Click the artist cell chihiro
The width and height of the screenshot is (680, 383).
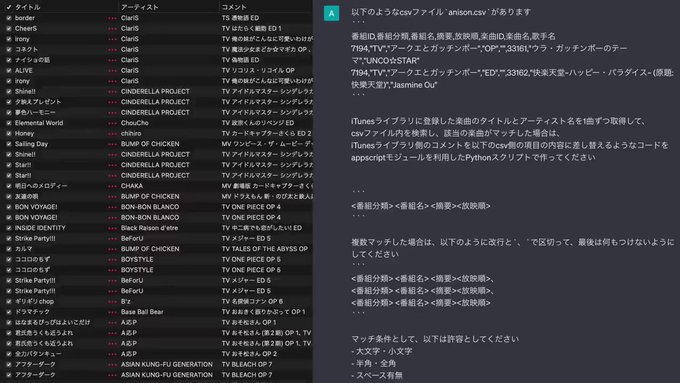click(x=131, y=134)
